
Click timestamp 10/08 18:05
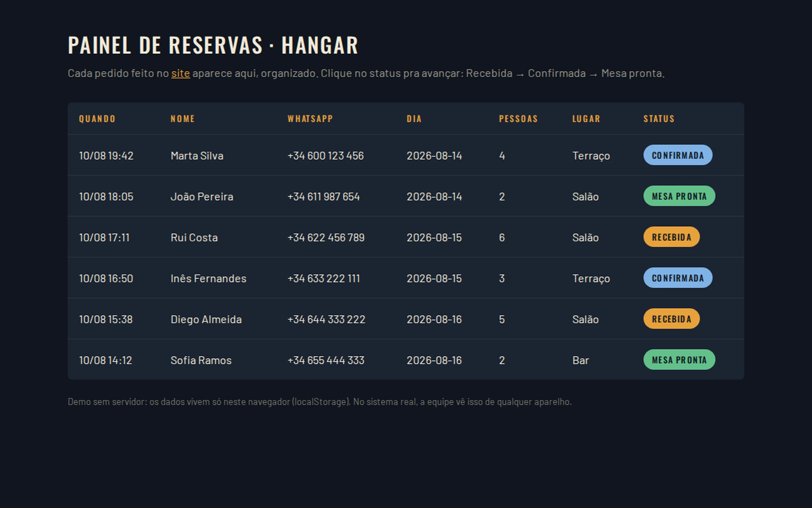(106, 196)
